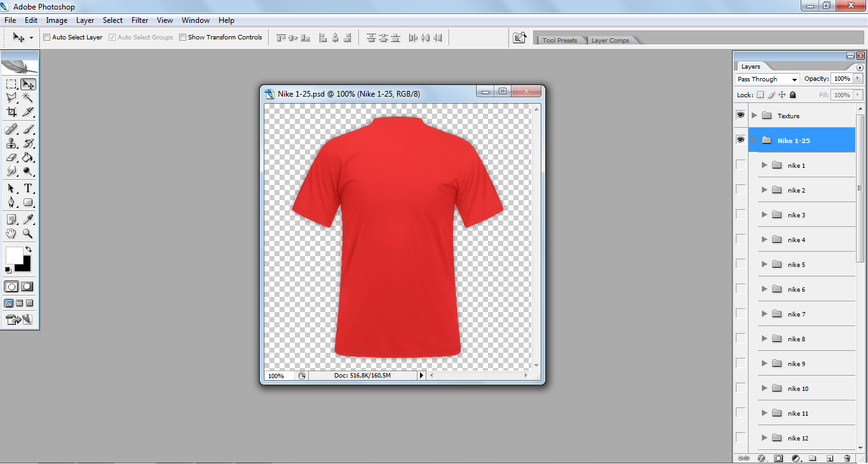Select the Notes tool
The height and width of the screenshot is (464, 868).
pyautogui.click(x=11, y=219)
